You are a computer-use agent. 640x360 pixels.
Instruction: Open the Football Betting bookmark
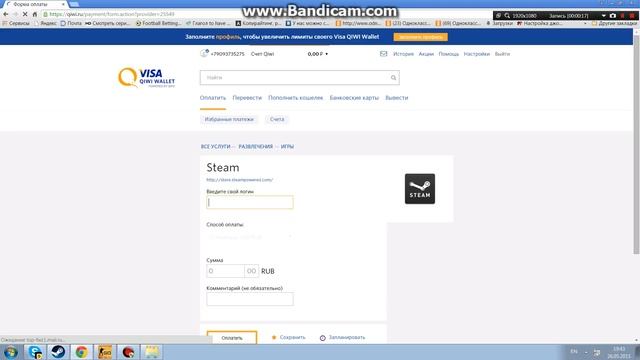158,24
